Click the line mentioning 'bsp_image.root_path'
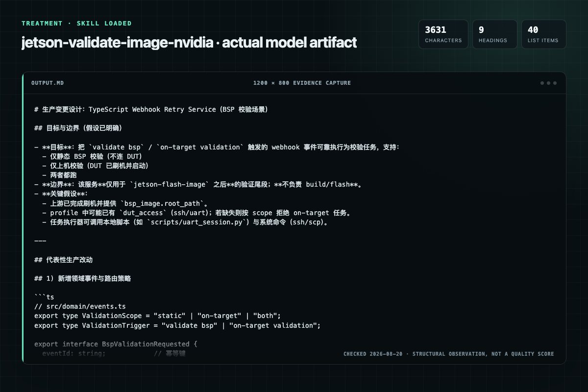The image size is (588, 392). coord(125,203)
